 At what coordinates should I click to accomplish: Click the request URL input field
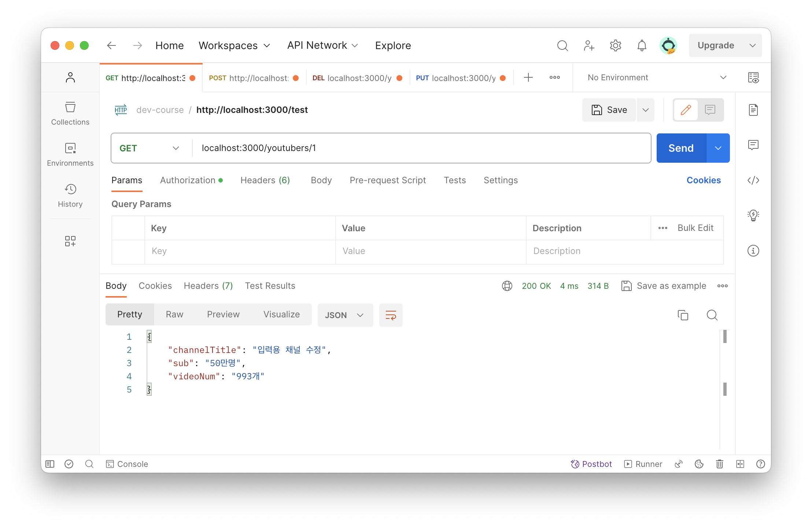pyautogui.click(x=421, y=148)
